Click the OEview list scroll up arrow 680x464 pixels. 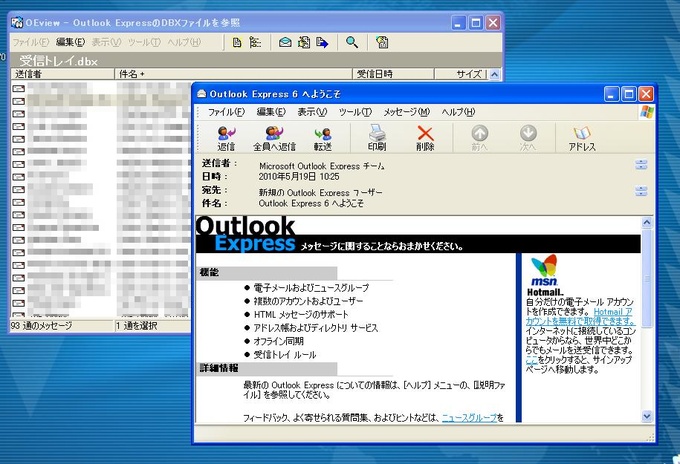(x=494, y=75)
